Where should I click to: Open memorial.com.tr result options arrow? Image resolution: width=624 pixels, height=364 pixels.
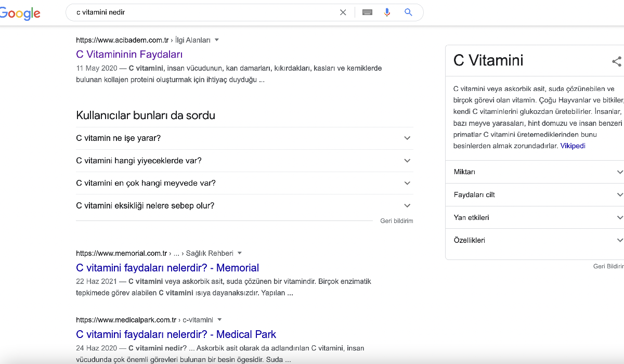tap(240, 253)
